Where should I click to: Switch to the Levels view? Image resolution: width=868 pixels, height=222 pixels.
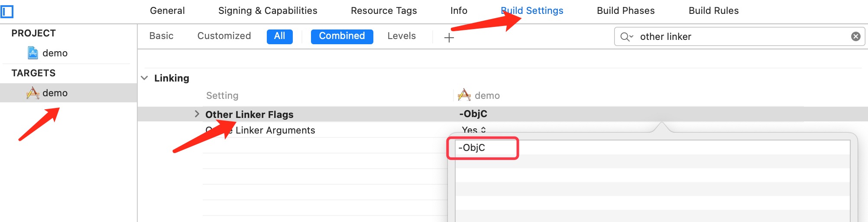(x=402, y=36)
